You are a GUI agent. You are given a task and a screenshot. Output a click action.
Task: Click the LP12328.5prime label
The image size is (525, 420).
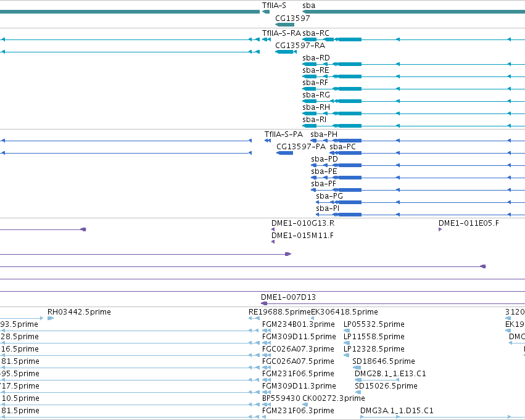tap(374, 349)
